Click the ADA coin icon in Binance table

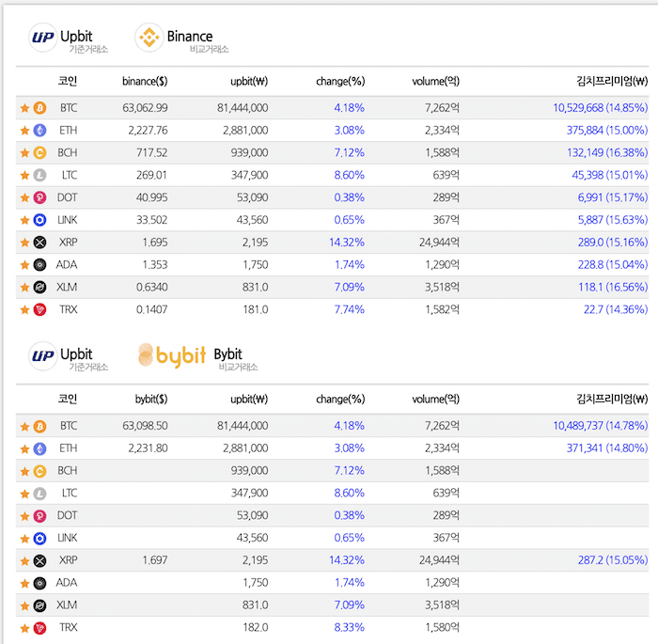(39, 264)
